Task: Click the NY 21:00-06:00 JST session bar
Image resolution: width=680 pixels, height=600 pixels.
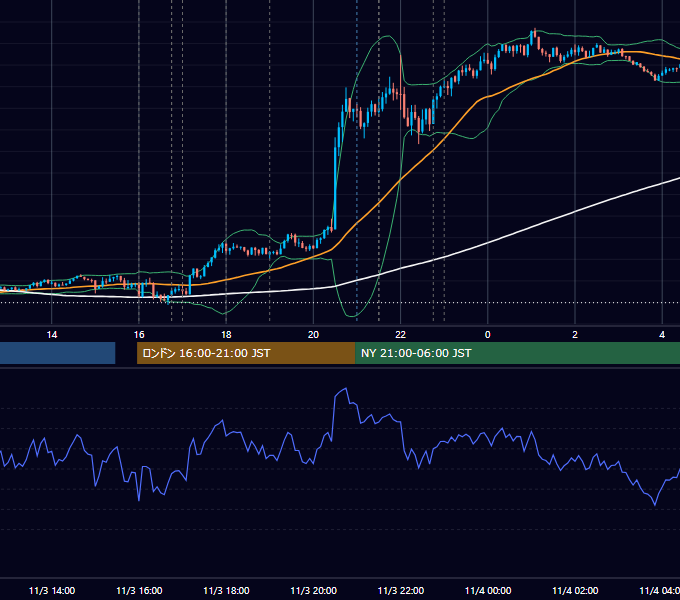Action: [x=517, y=353]
